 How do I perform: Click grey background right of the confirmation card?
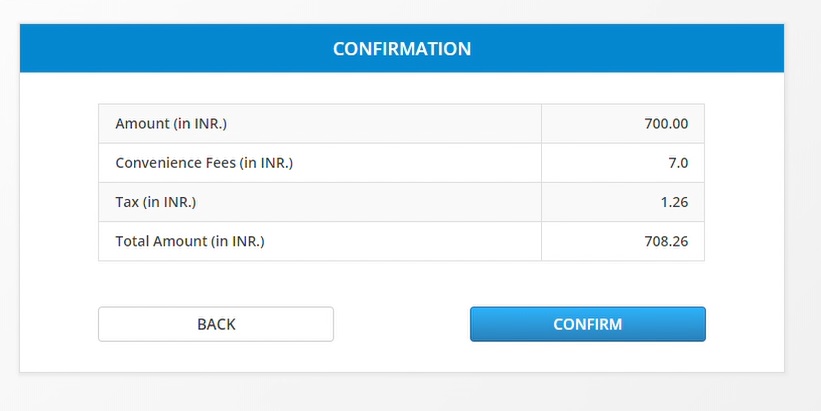803,200
